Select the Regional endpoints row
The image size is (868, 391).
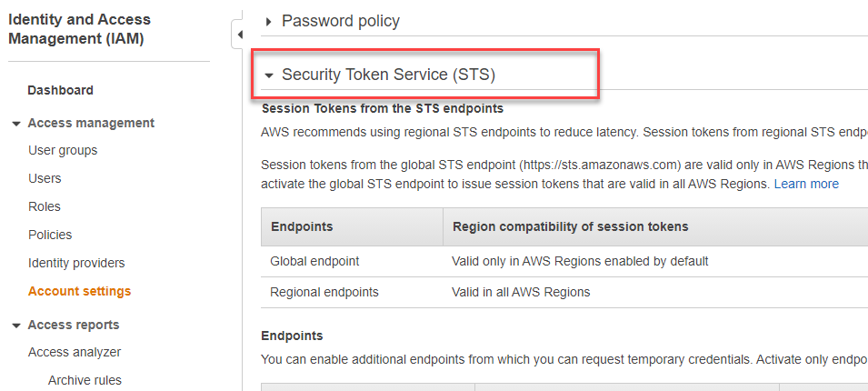324,292
